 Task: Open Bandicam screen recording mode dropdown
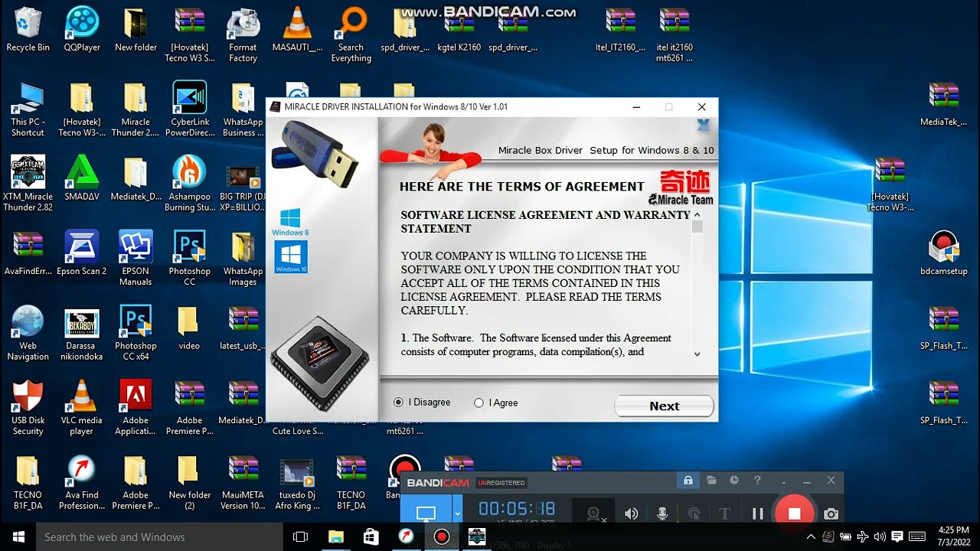458,514
